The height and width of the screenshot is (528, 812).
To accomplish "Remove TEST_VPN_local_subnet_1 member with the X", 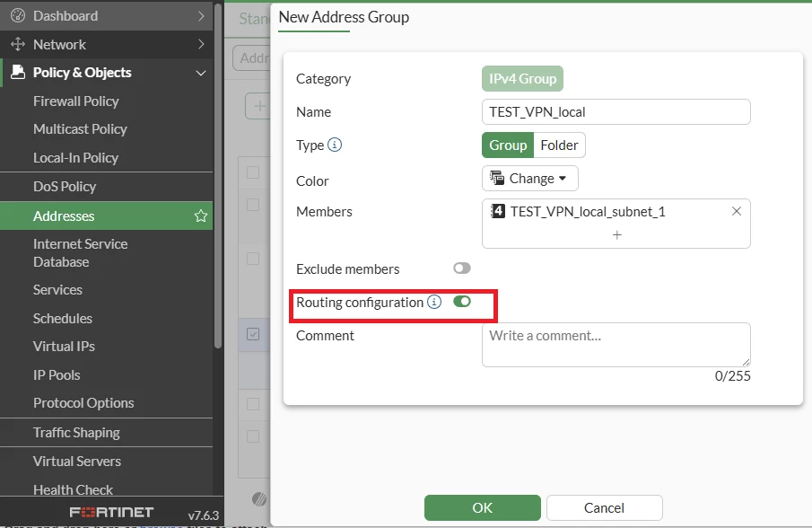I will click(737, 211).
